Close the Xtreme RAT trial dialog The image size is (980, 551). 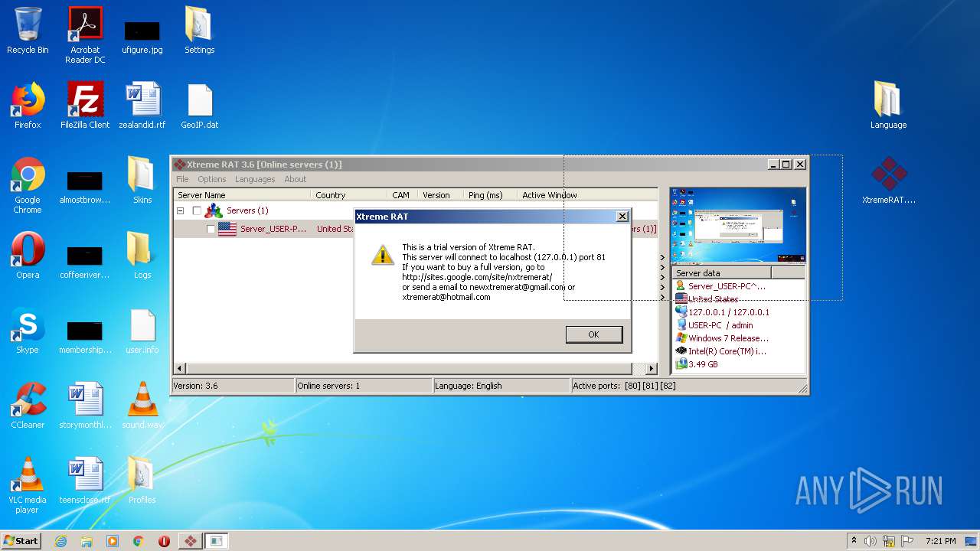pyautogui.click(x=622, y=217)
